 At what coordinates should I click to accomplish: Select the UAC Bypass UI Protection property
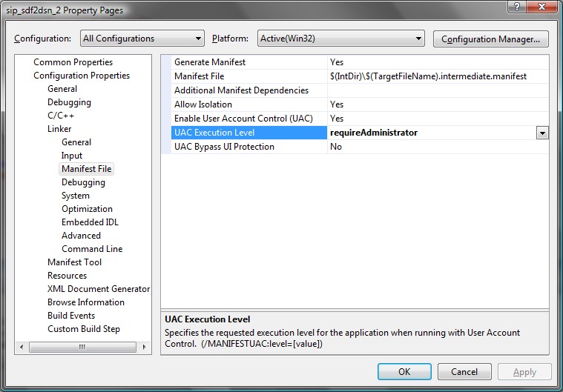click(249, 146)
